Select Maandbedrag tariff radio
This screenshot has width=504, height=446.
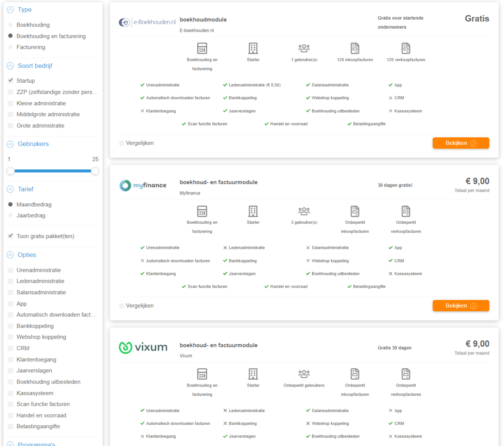pos(10,204)
